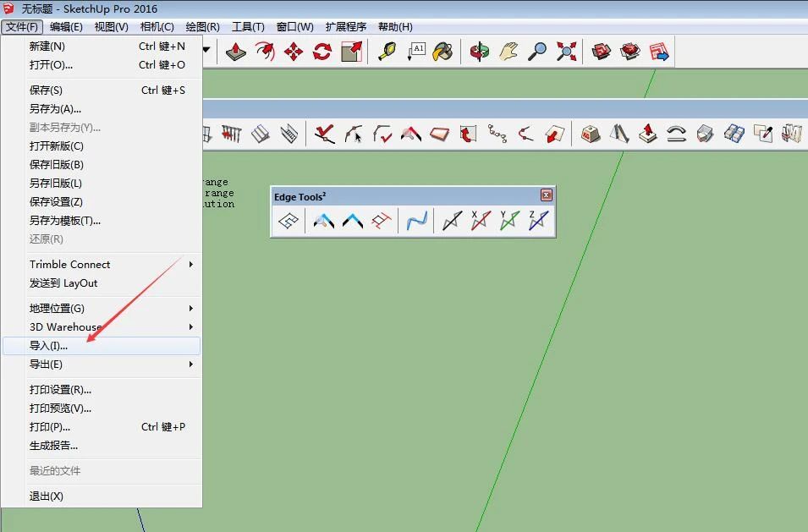
Task: Click the blue curve smoothing icon
Action: point(416,221)
